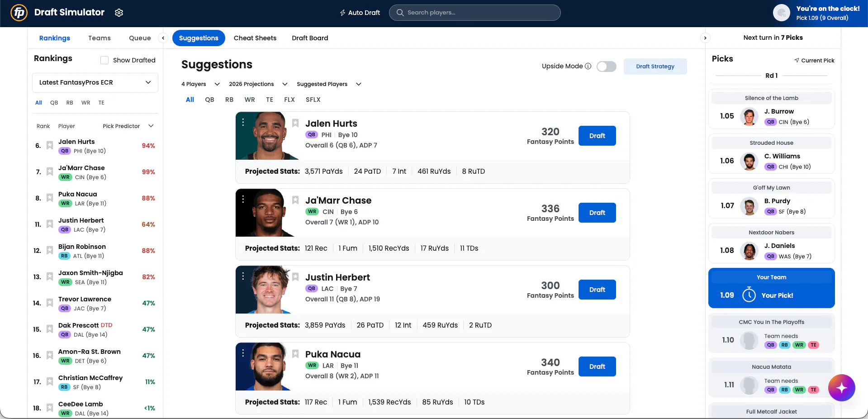Open the Draft Strategy button
This screenshot has width=868, height=419.
(655, 67)
